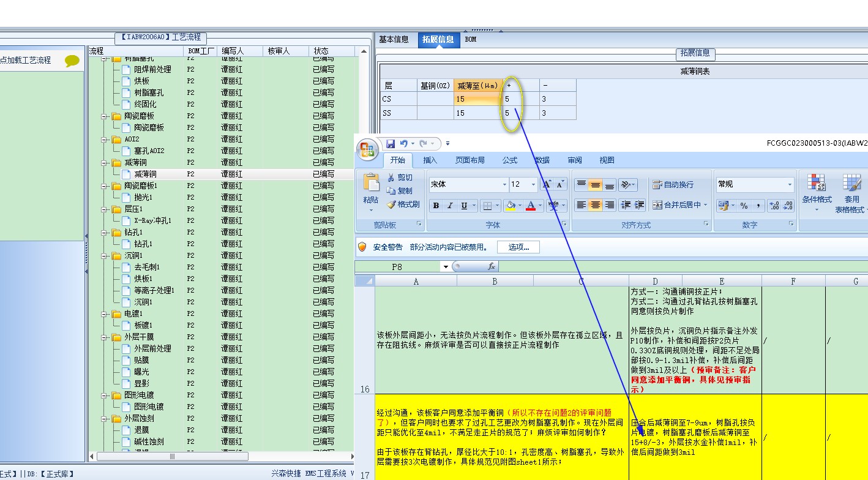
Task: Collapse the 陶瓷磨板 folder in process tree
Action: [104, 116]
